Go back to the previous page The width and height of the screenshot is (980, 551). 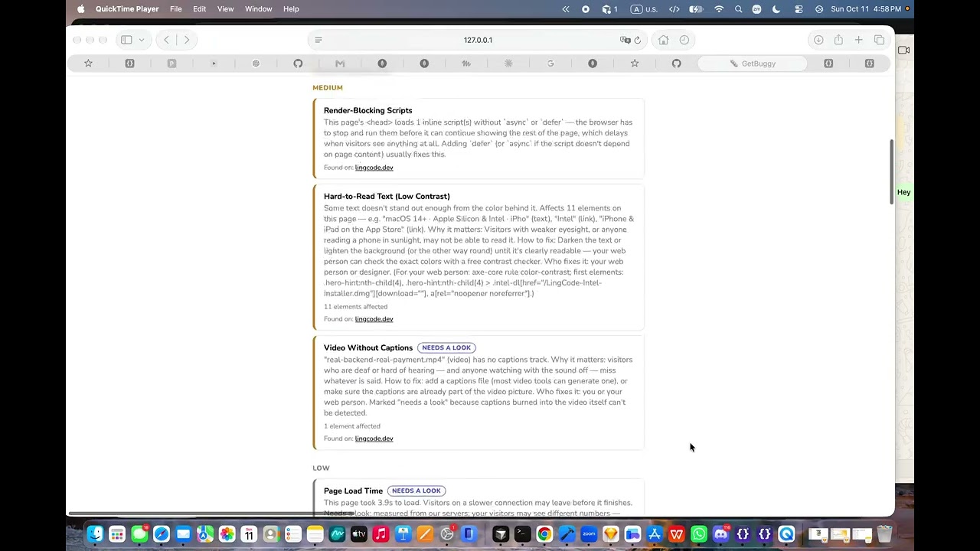click(x=166, y=40)
